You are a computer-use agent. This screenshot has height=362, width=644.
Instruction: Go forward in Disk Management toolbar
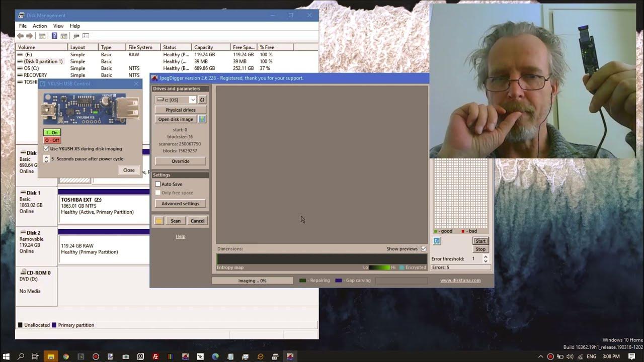click(30, 36)
